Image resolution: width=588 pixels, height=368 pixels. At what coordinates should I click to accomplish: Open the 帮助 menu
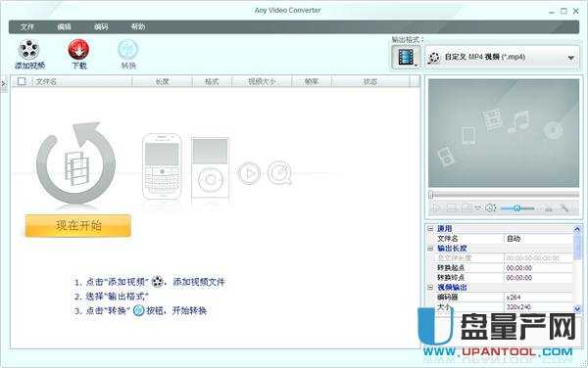pos(137,26)
